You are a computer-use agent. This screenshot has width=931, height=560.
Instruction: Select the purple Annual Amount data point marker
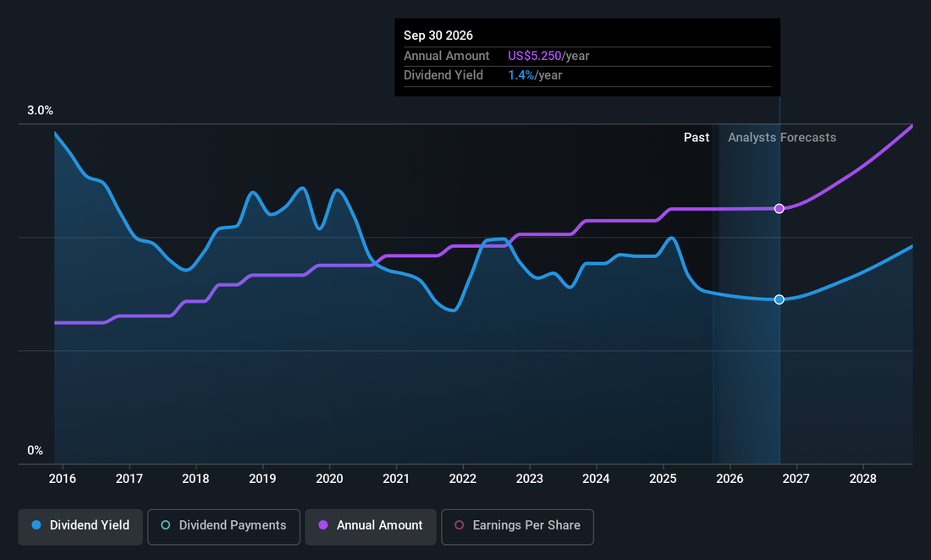pos(780,208)
